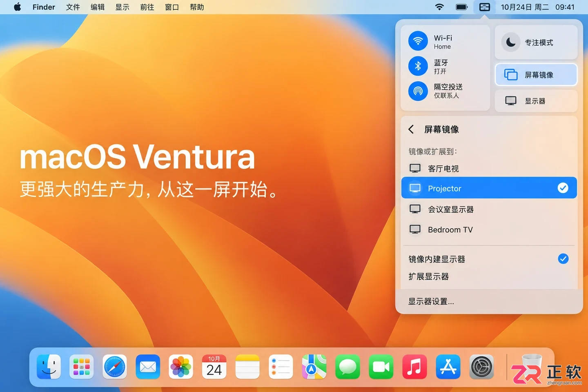Click the date and time 10月24日 周二 09:41
The width and height of the screenshot is (588, 392).
click(x=537, y=7)
